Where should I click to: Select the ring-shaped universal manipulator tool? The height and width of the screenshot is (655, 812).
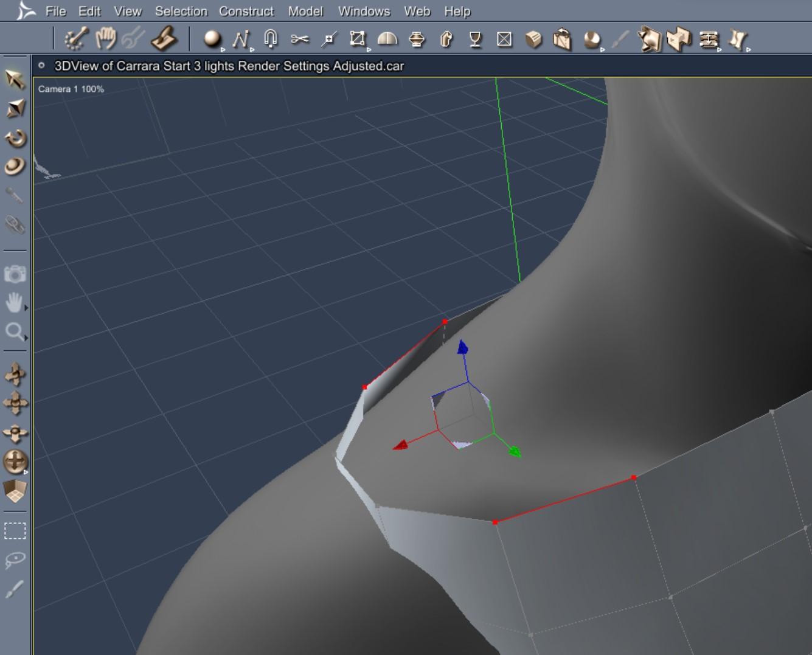(x=15, y=166)
